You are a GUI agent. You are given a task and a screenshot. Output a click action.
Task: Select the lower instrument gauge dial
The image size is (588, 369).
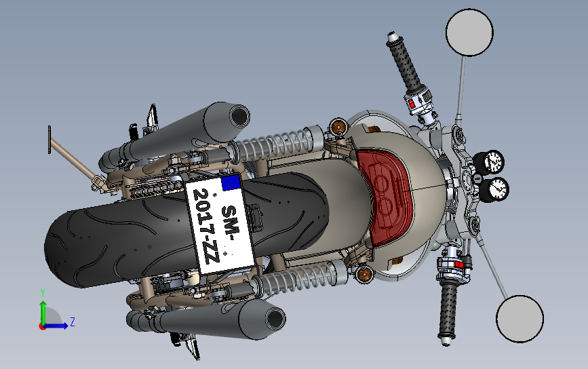tap(498, 189)
